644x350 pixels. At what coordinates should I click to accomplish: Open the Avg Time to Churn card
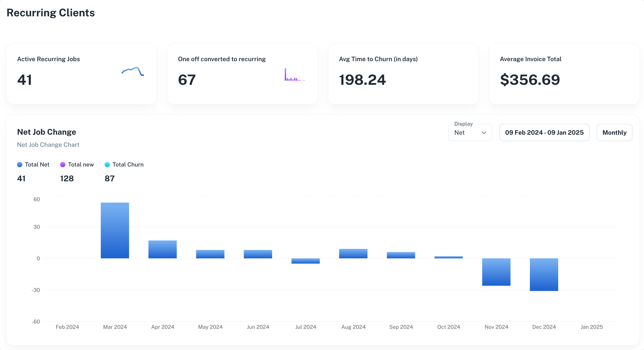(x=403, y=74)
